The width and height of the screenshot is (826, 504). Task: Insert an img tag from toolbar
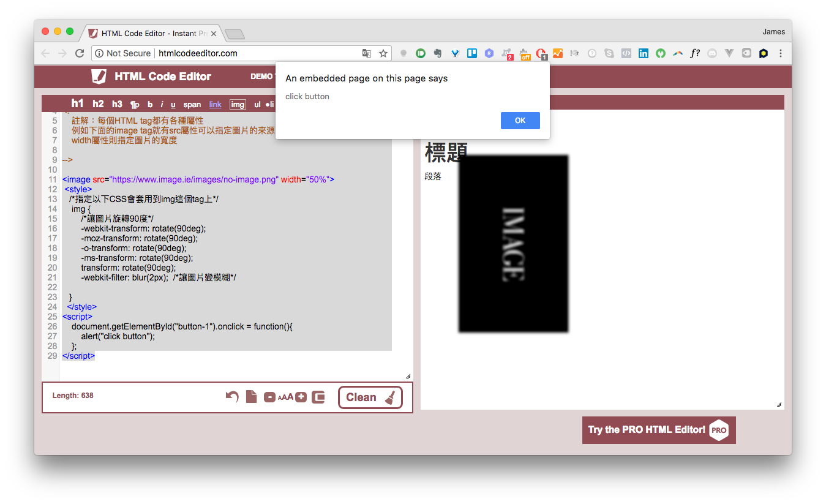238,105
